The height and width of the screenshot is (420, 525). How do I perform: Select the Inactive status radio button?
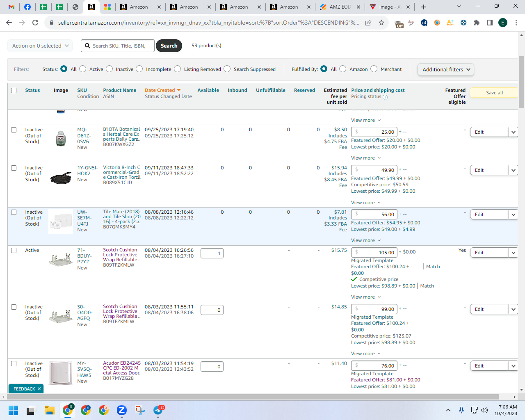coord(110,69)
